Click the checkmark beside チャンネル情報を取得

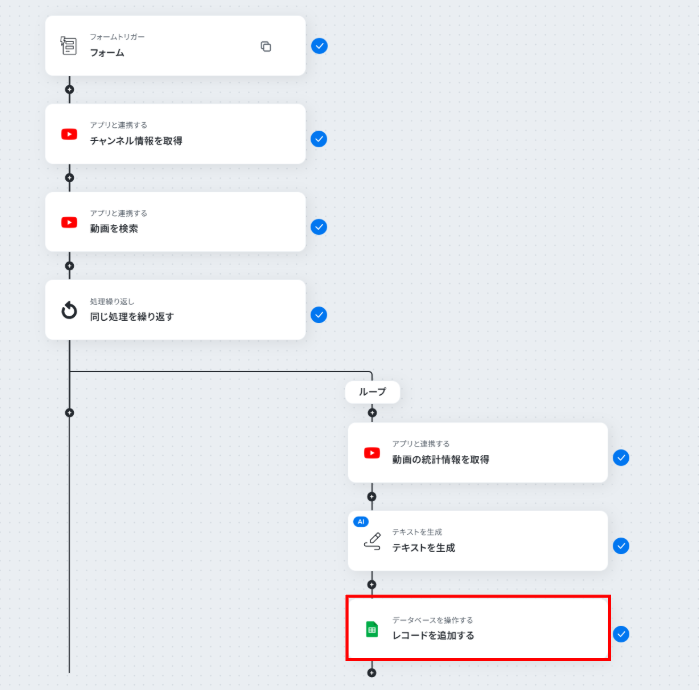(x=319, y=139)
